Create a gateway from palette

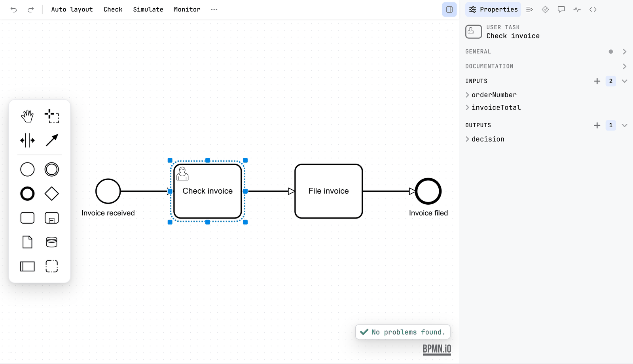(52, 194)
